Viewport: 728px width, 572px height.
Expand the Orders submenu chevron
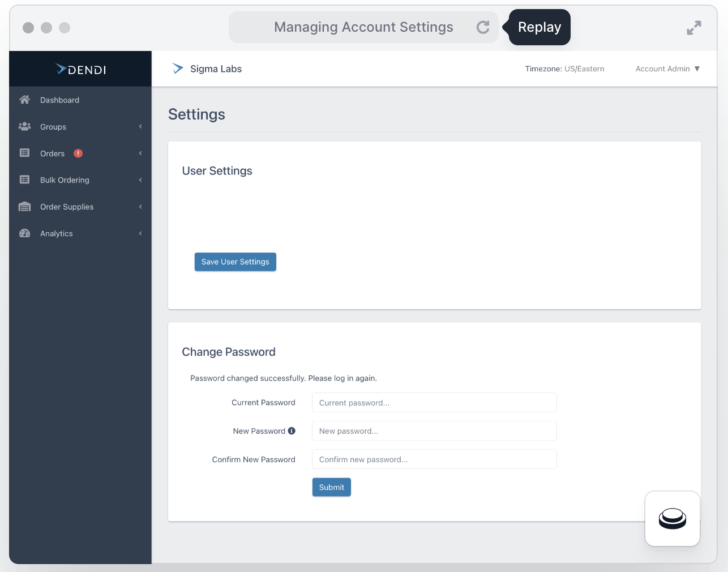[140, 153]
